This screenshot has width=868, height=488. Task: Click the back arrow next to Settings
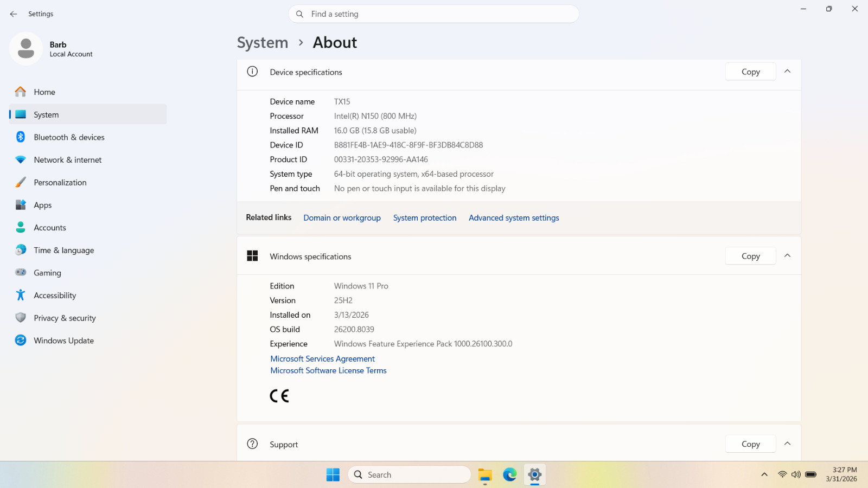click(14, 14)
